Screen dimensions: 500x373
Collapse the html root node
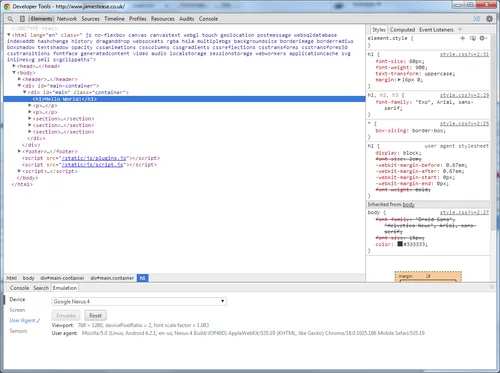coord(9,35)
